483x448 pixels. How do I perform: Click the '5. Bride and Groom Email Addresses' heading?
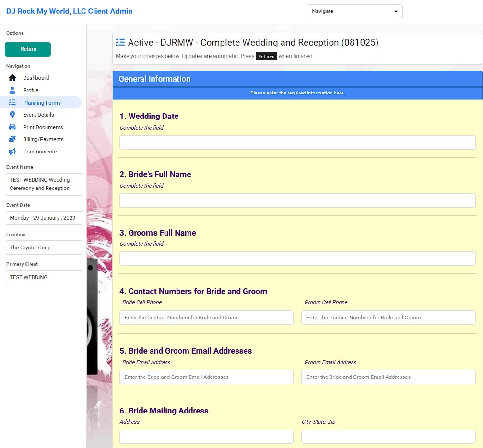(x=186, y=351)
